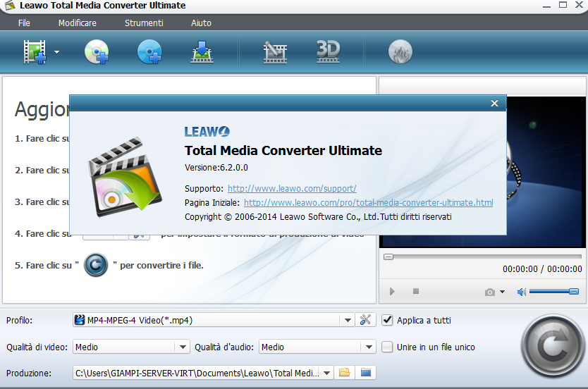Minimize the Leawo converter window

click(546, 6)
